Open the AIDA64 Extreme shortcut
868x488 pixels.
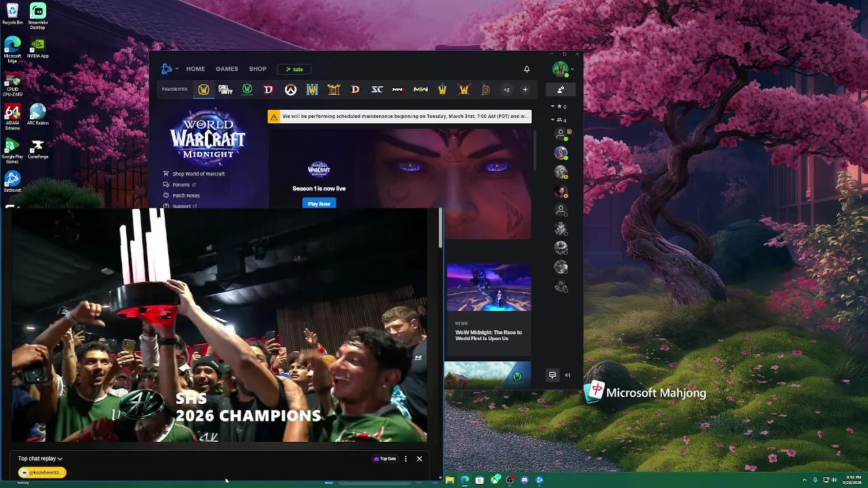(12, 117)
